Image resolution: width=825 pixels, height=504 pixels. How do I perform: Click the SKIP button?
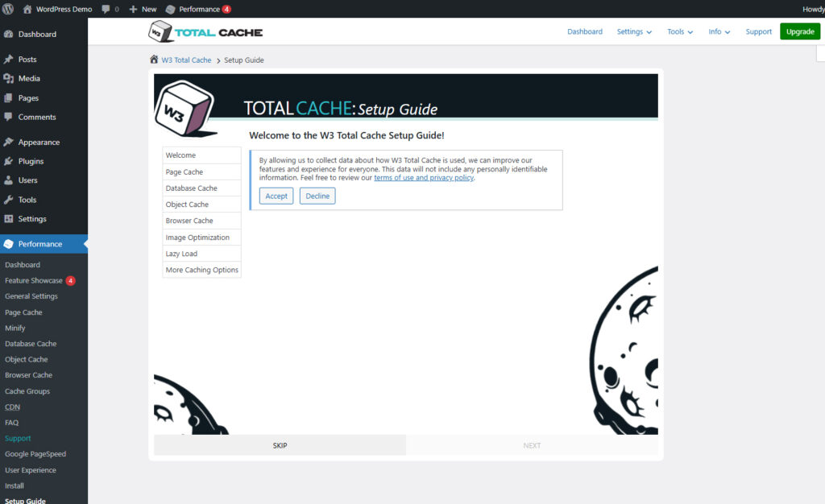click(280, 445)
